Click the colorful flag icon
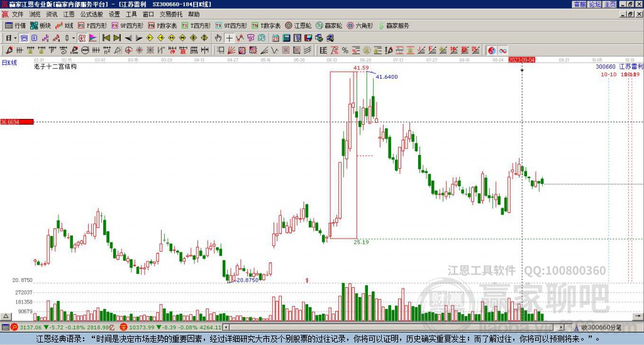644x345 pixels. coord(93,38)
